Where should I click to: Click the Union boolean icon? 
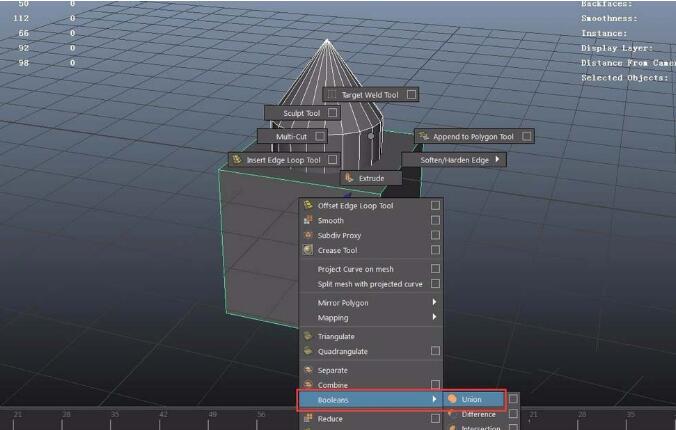point(453,399)
